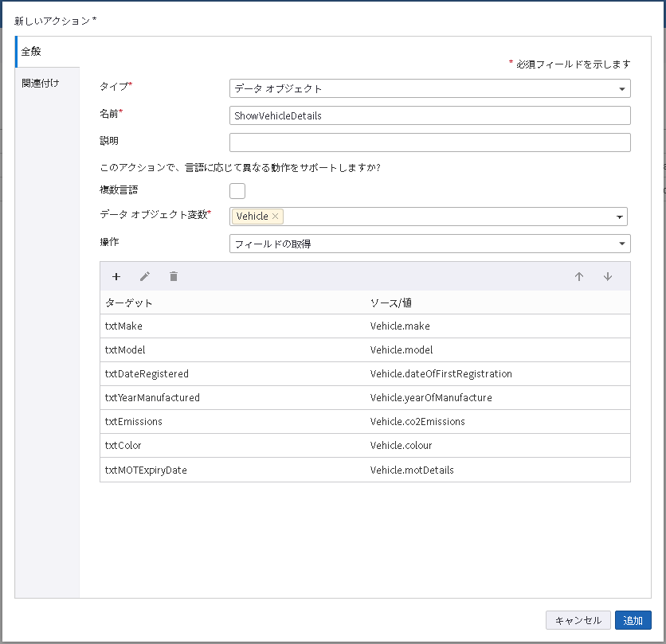This screenshot has height=644, width=666.
Task: Select the Vehicle.motDetails source cell
Action: (x=412, y=470)
